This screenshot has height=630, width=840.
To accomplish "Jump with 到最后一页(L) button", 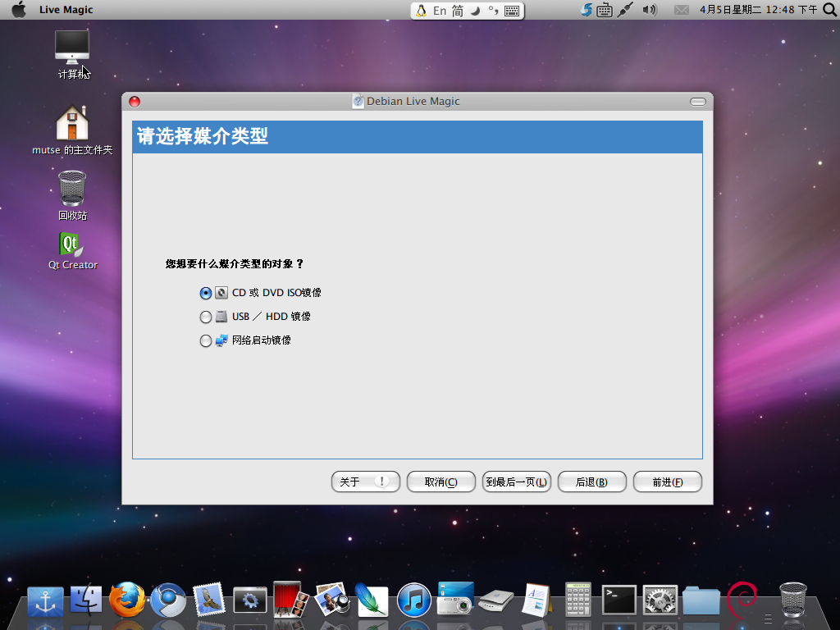I will tap(517, 482).
